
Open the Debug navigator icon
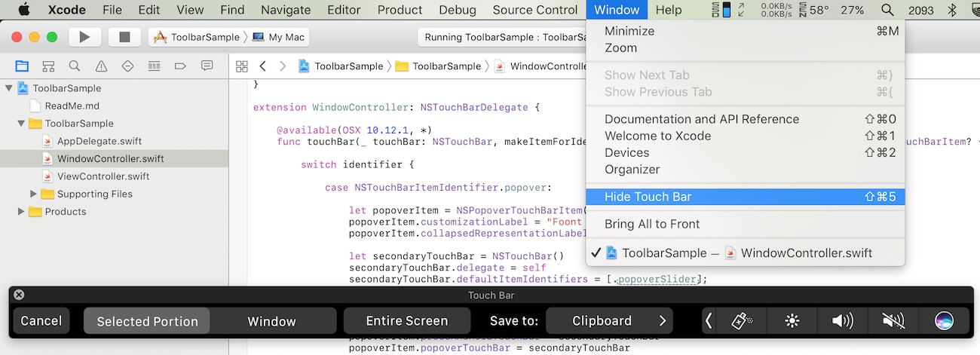[x=154, y=66]
